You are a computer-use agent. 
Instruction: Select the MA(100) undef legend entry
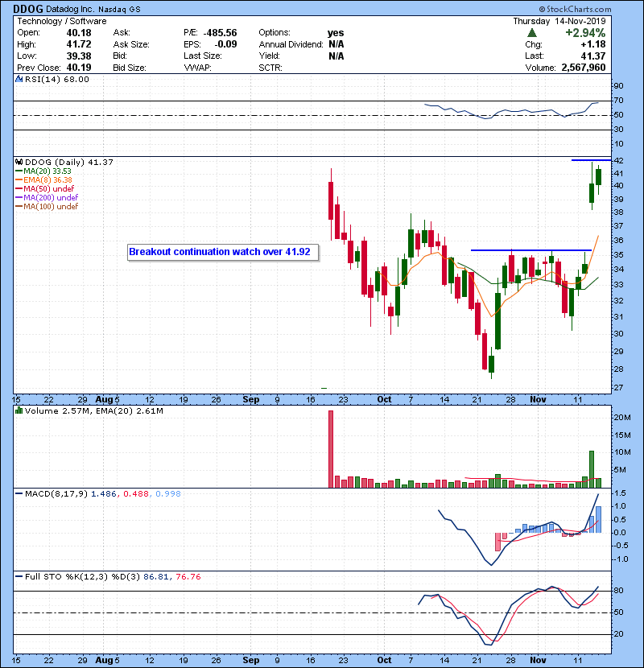click(x=47, y=207)
